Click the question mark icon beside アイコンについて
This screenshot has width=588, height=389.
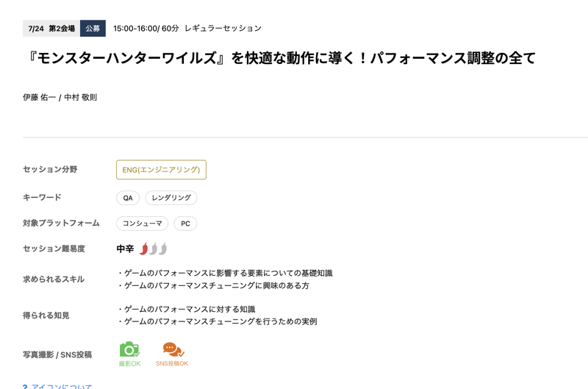(x=25, y=386)
